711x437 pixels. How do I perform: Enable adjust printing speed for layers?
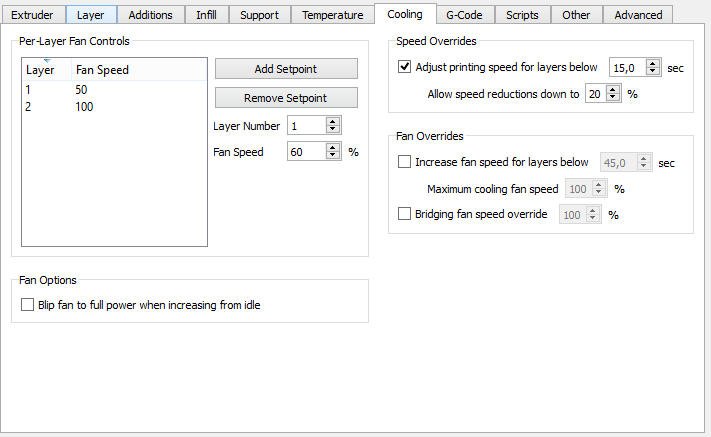click(405, 68)
